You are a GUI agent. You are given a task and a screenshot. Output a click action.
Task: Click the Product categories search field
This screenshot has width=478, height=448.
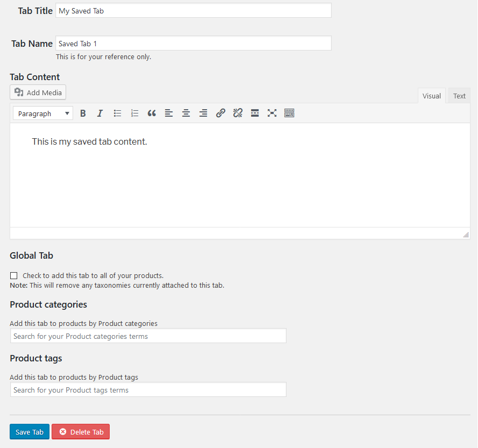tap(148, 336)
